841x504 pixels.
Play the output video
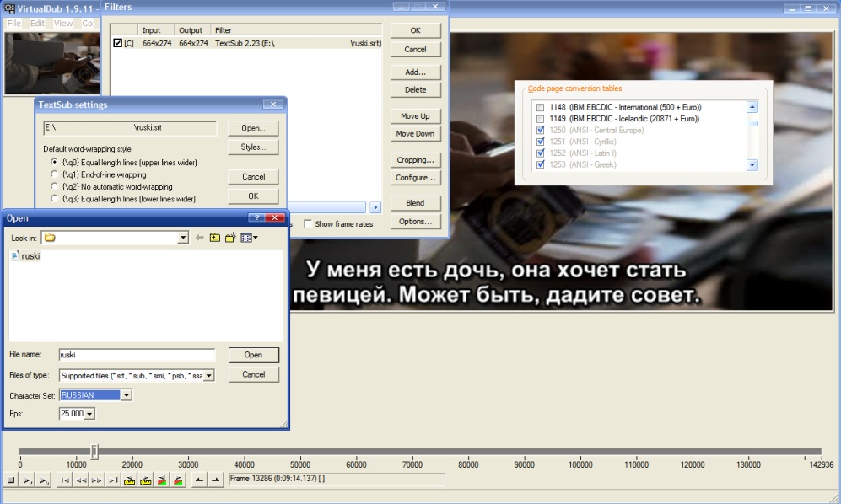(x=44, y=480)
